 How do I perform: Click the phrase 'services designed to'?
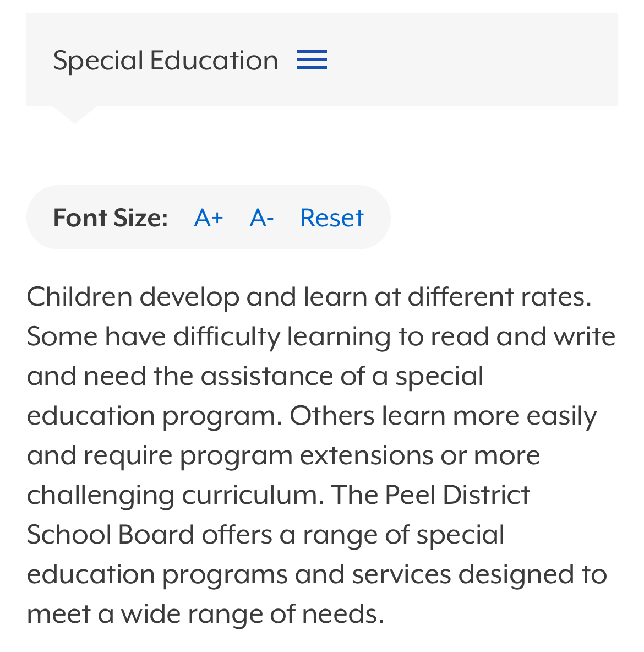tap(479, 575)
